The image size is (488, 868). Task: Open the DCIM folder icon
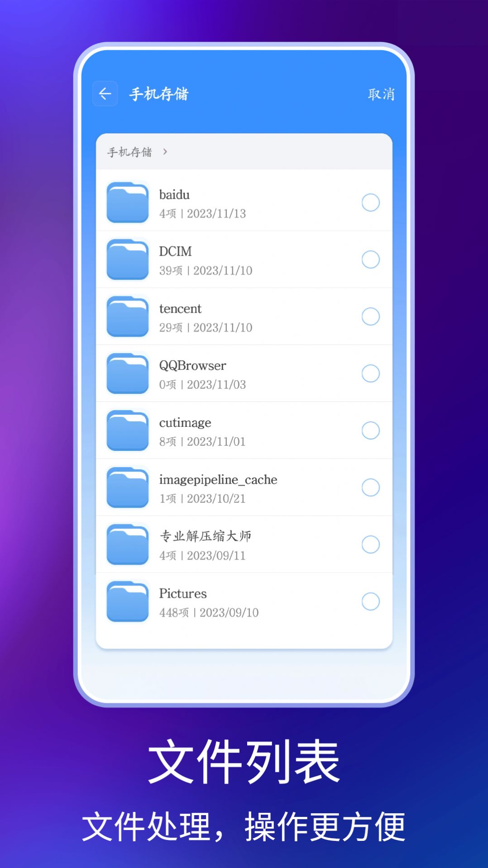(128, 260)
